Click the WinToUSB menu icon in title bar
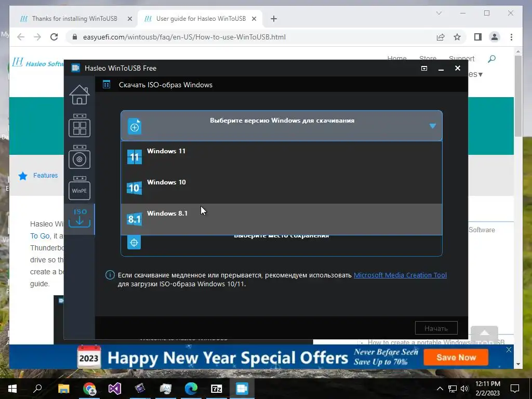The image size is (532, 399). [424, 68]
